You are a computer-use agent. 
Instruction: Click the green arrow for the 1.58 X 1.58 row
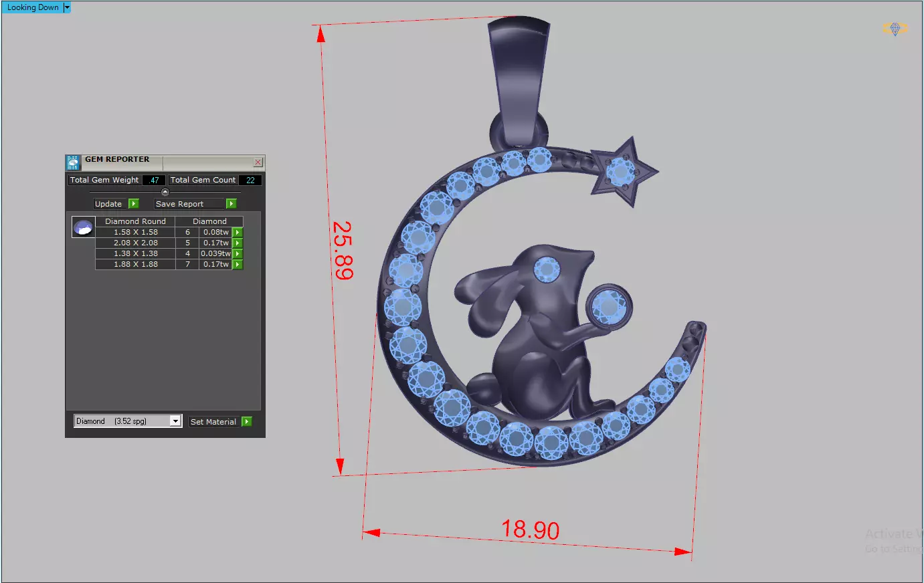238,232
